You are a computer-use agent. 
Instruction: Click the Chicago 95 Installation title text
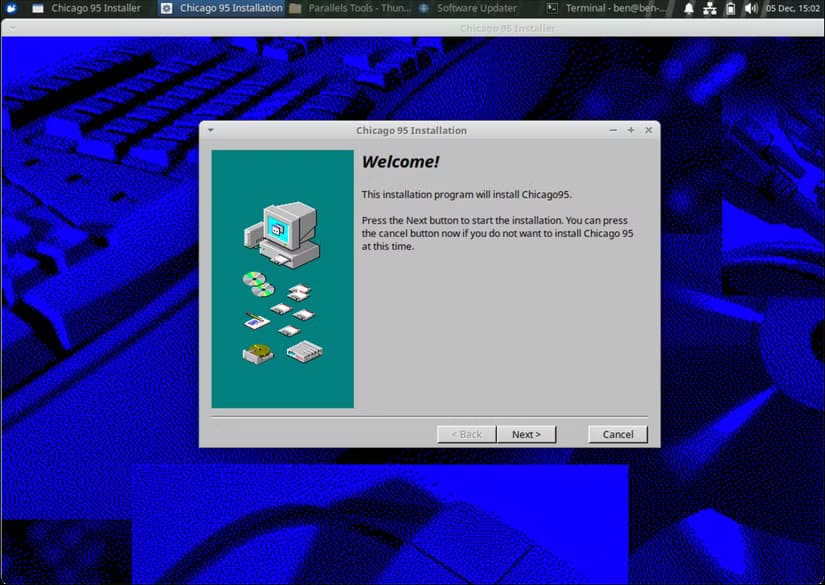coord(411,130)
